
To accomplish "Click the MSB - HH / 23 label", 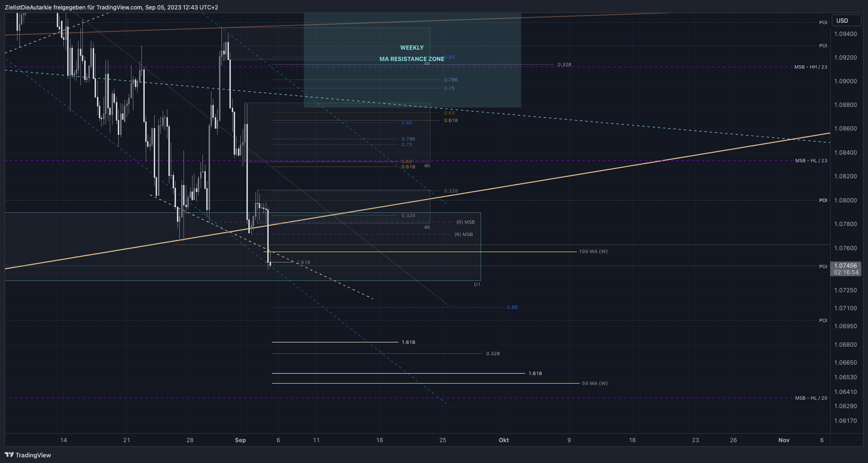I will pyautogui.click(x=811, y=67).
